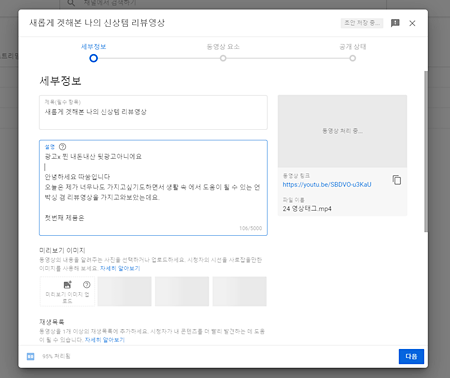The height and width of the screenshot is (378, 450).
Task: Click the dialog title text at top
Action: (x=97, y=23)
